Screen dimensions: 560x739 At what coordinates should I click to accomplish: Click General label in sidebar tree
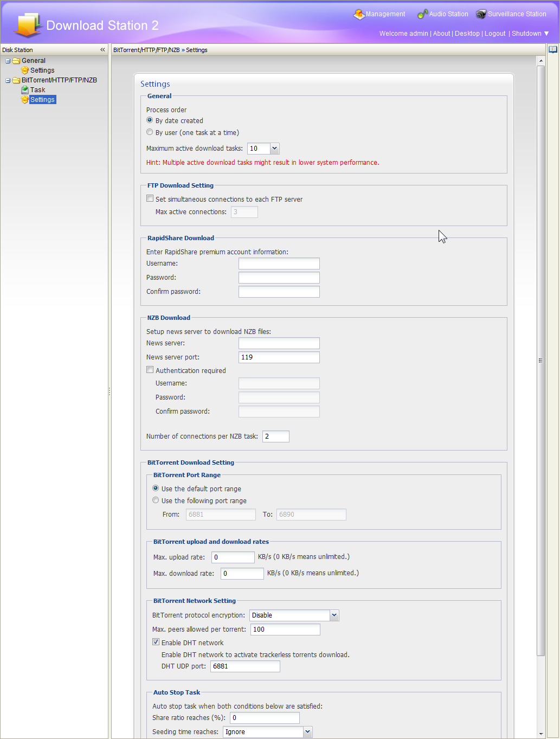(34, 61)
